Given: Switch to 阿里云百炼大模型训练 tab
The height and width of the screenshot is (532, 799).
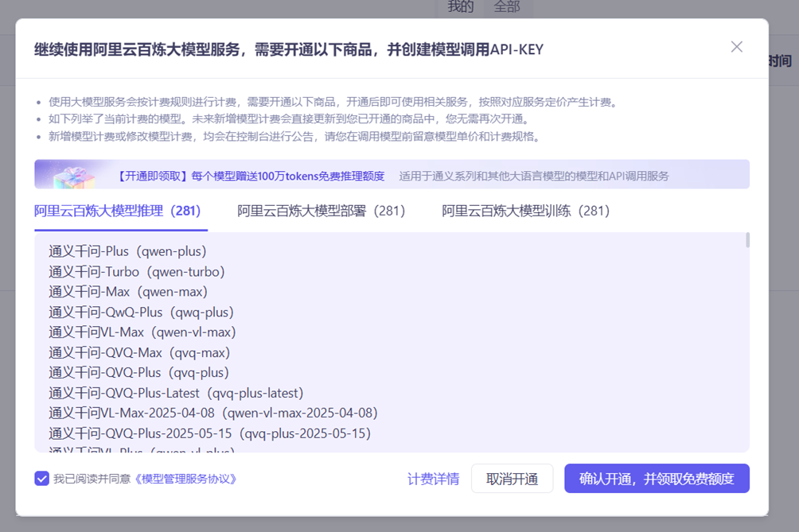Looking at the screenshot, I should [525, 211].
